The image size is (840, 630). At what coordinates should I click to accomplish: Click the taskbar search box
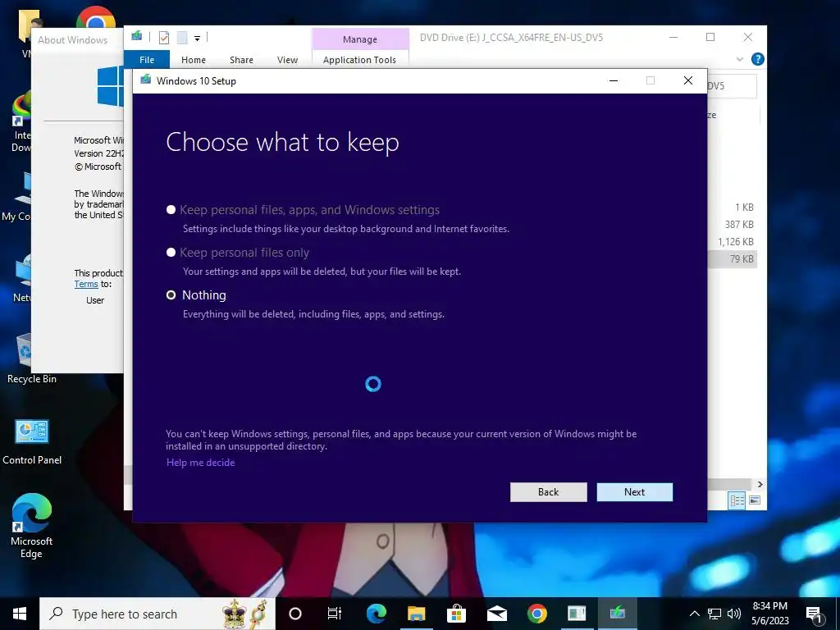[157, 614]
